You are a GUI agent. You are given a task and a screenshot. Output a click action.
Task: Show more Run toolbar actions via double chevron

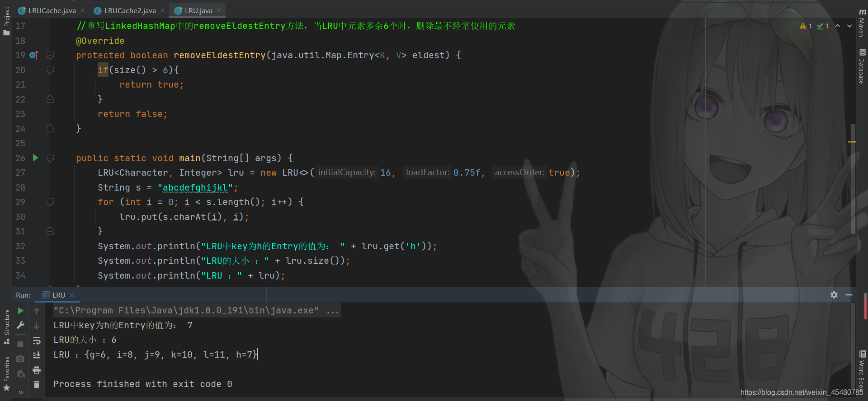pyautogui.click(x=20, y=392)
